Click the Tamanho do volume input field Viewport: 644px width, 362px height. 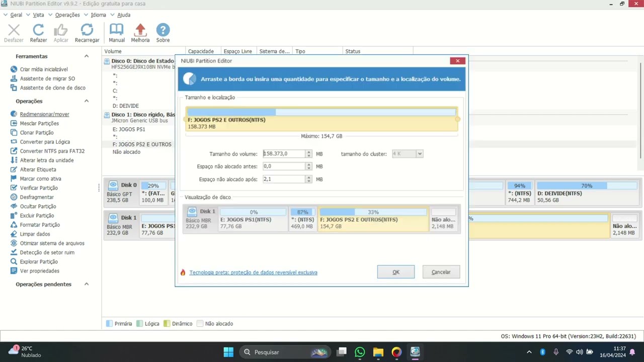click(x=284, y=154)
